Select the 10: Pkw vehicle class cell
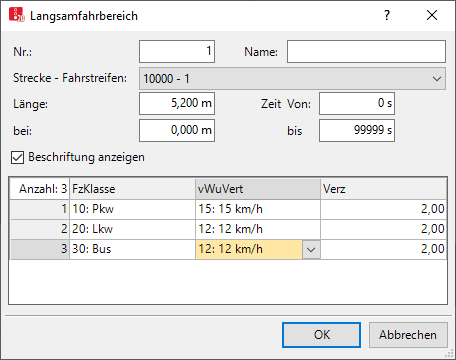Viewport: 456px width, 360px height. [x=132, y=209]
